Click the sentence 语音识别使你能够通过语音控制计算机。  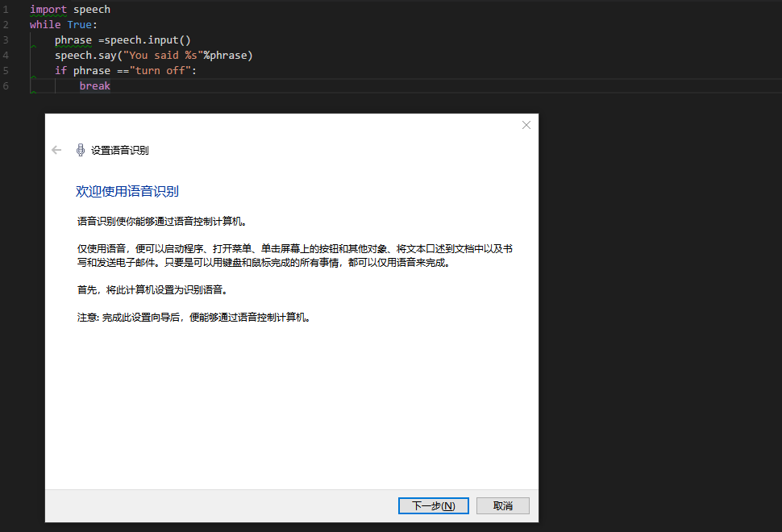click(x=162, y=222)
